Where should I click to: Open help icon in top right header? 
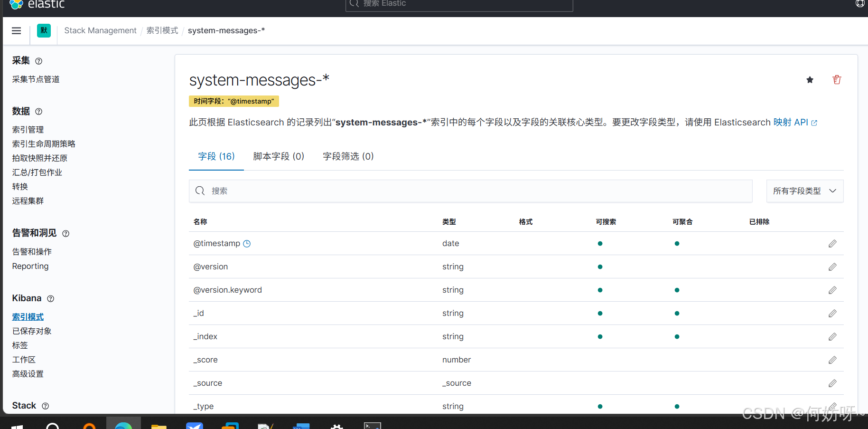click(x=860, y=4)
